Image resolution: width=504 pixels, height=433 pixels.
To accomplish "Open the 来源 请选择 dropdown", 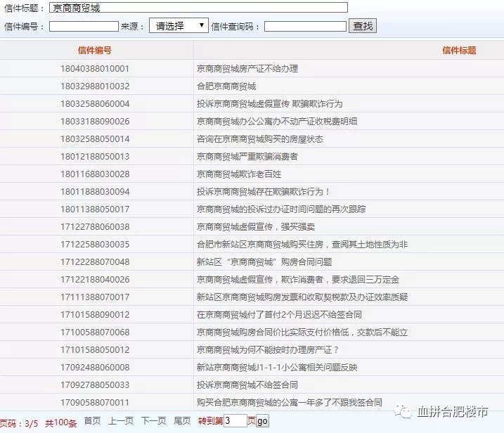I will [179, 25].
